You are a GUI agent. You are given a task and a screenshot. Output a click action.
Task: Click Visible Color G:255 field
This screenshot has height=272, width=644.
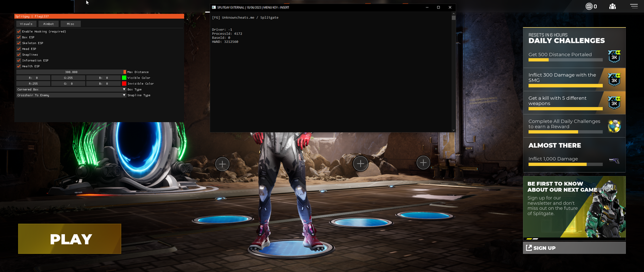click(x=68, y=78)
